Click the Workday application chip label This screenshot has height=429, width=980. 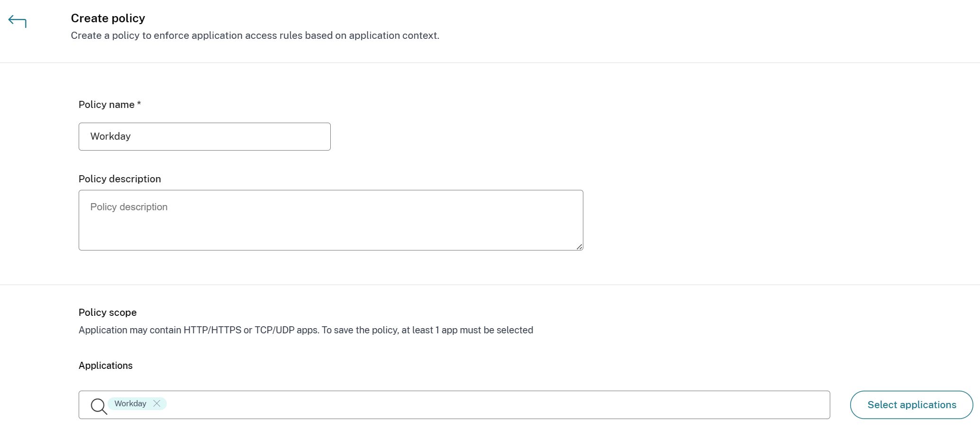pyautogui.click(x=130, y=403)
